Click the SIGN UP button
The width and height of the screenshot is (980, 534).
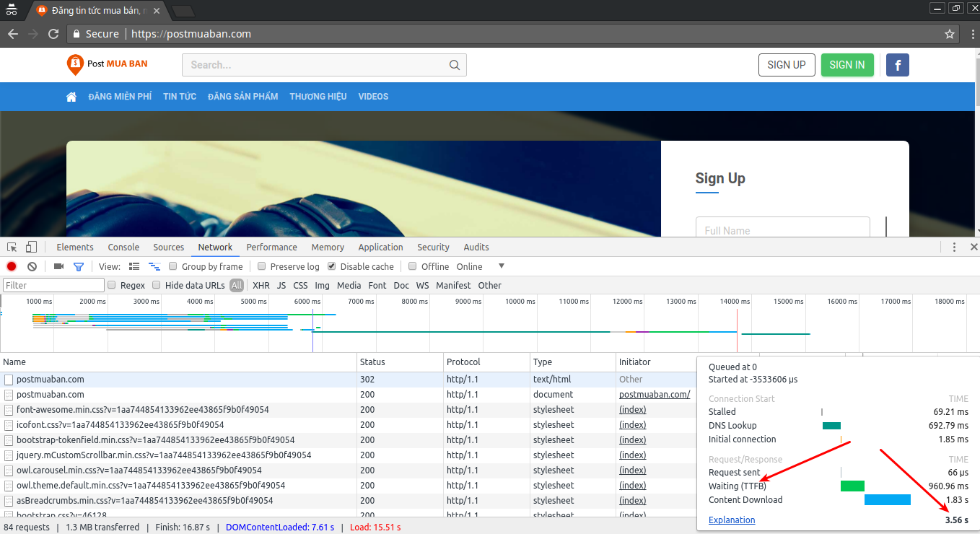tap(787, 65)
